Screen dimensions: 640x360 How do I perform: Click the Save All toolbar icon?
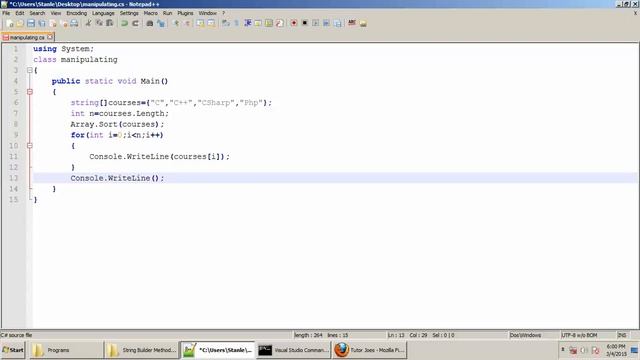coord(42,23)
